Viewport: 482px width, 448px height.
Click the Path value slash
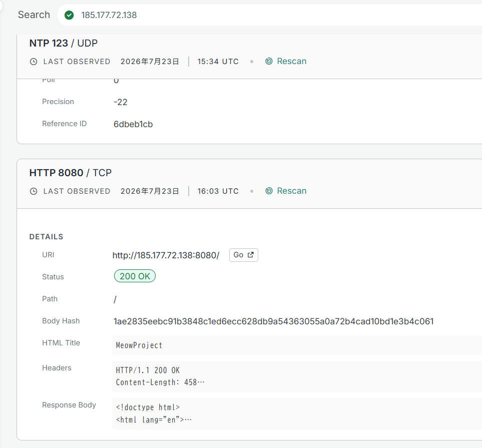point(115,299)
